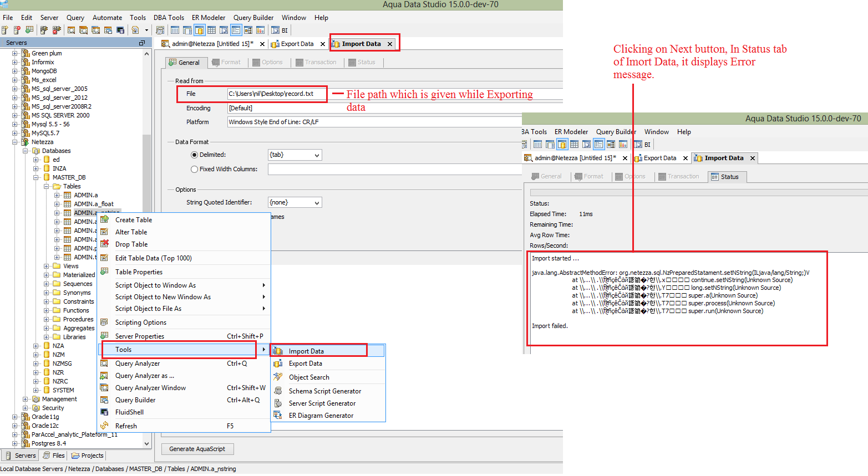The height and width of the screenshot is (476, 868).
Task: Expand the Management folder node
Action: tap(26, 399)
